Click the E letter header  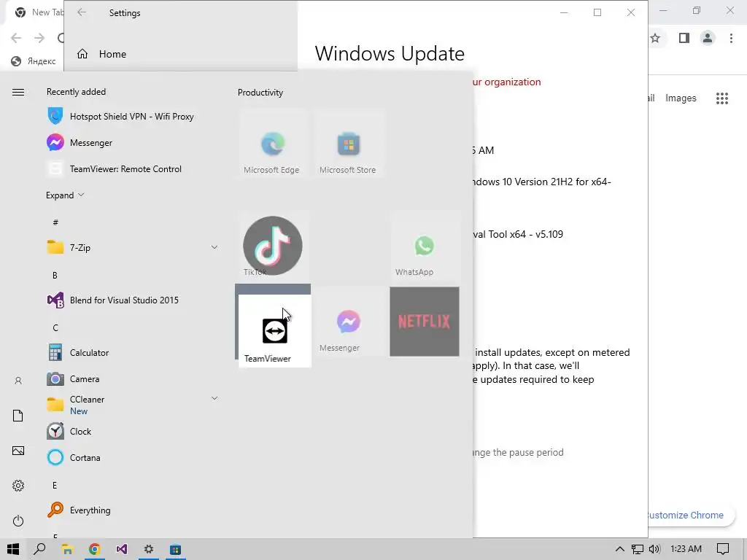[55, 485]
